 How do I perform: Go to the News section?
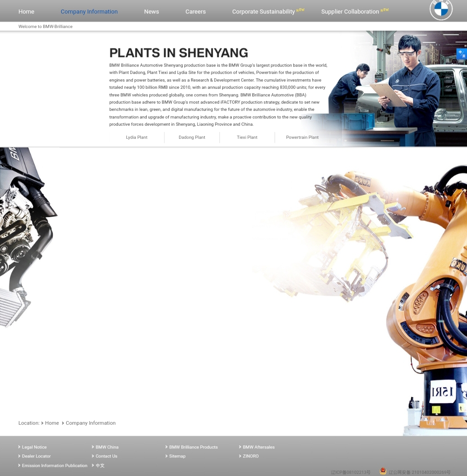point(151,12)
